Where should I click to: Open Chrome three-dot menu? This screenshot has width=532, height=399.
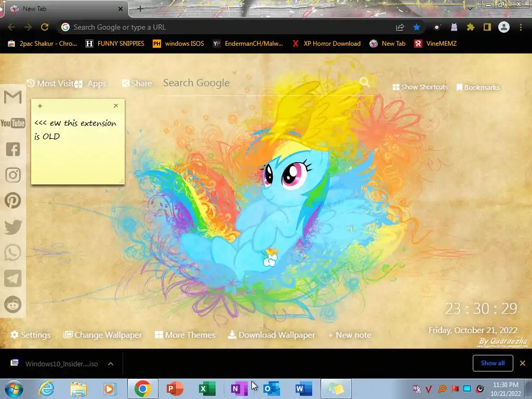coord(521,27)
